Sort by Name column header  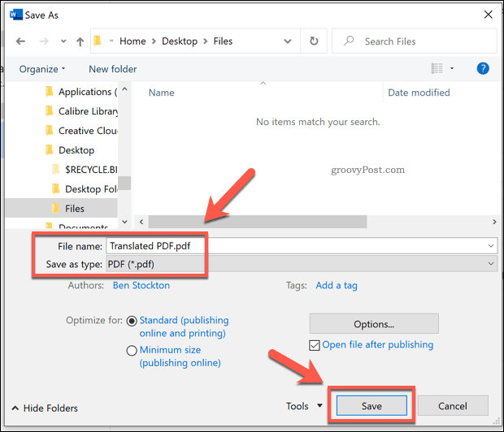161,93
